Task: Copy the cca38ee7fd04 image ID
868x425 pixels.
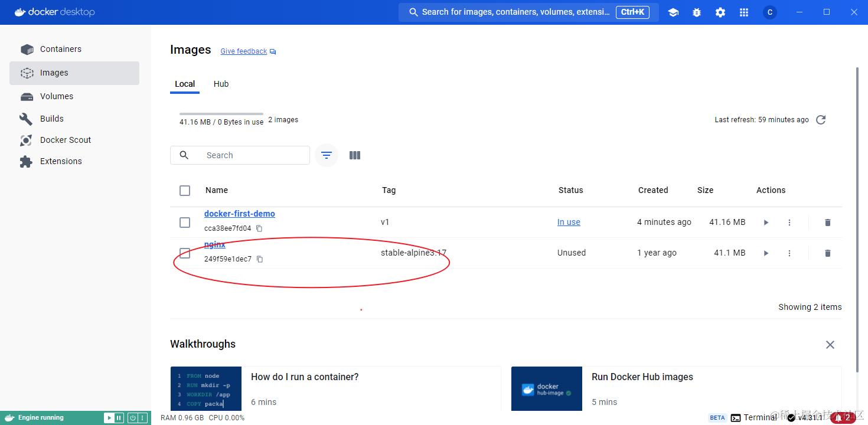Action: click(x=259, y=228)
